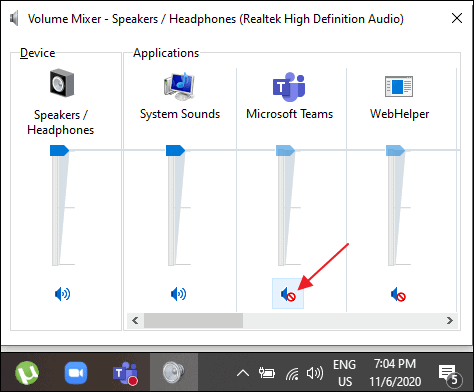Click the battery power tray icon

(x=267, y=373)
